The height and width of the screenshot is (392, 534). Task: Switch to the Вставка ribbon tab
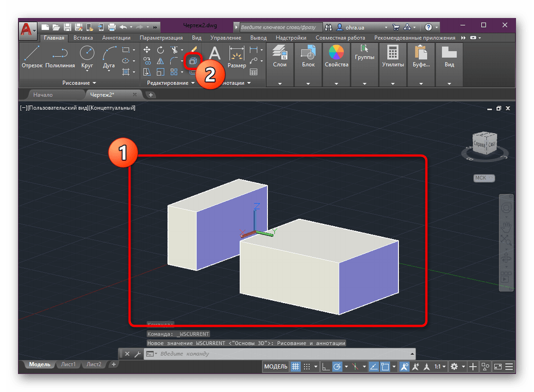pos(83,38)
